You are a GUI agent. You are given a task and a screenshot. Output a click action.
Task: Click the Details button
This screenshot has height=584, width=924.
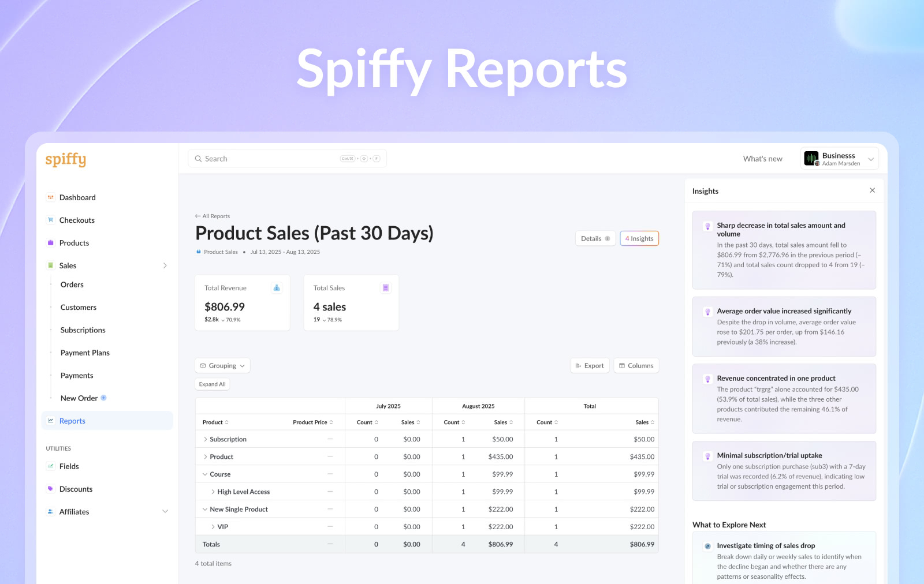tap(595, 238)
